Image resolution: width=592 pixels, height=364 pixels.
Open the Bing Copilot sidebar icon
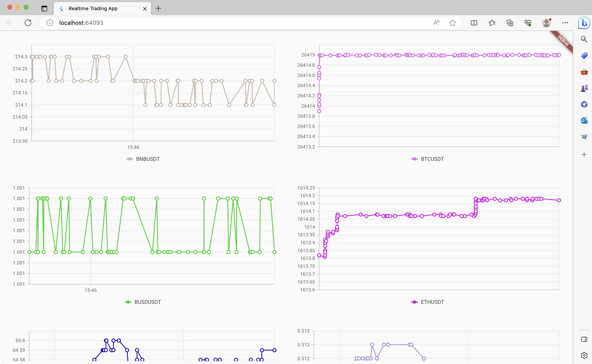[584, 23]
